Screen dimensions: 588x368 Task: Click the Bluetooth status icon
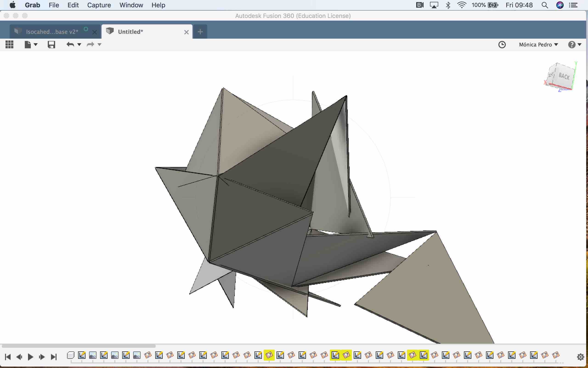coord(448,5)
